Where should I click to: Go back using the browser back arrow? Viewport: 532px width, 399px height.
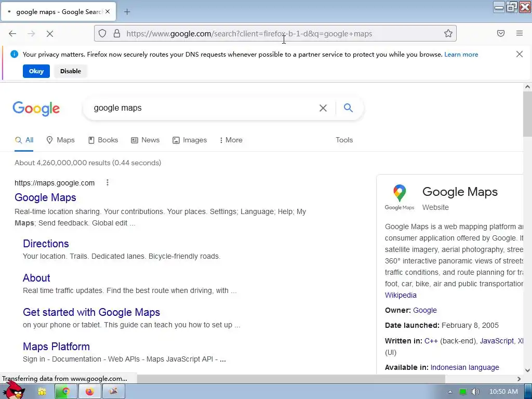(12, 34)
